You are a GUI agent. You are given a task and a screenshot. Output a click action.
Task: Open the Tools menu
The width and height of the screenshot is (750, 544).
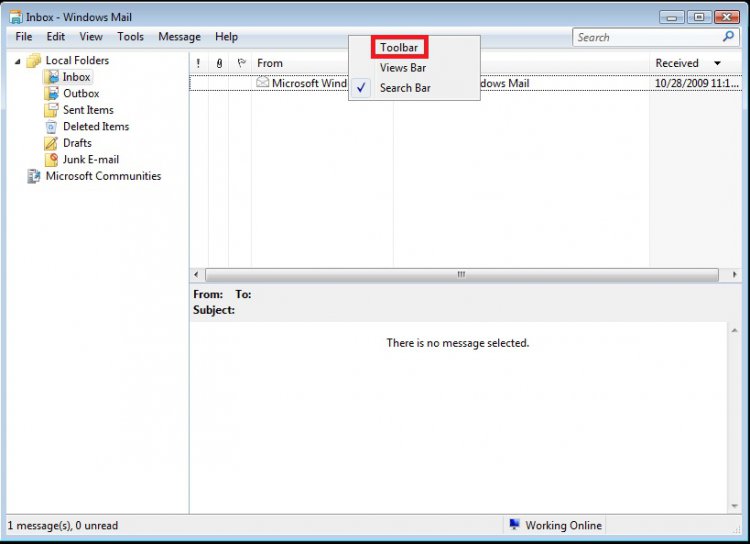coord(131,37)
